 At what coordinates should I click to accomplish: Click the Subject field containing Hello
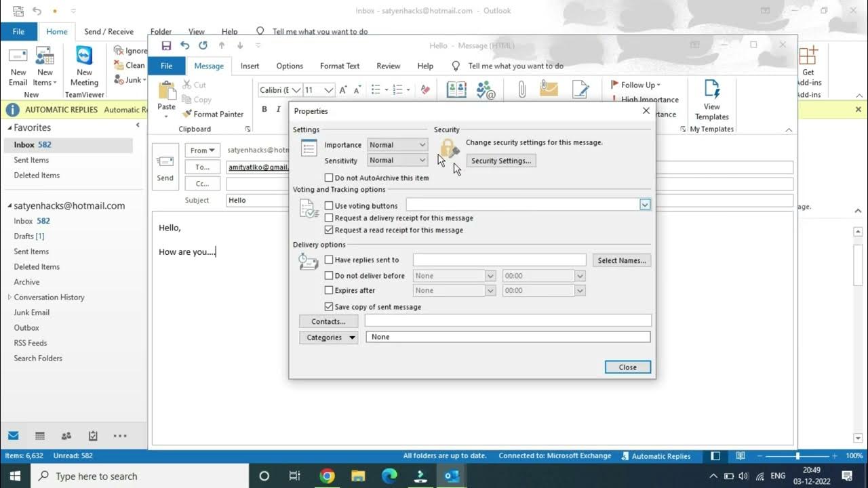pyautogui.click(x=509, y=200)
